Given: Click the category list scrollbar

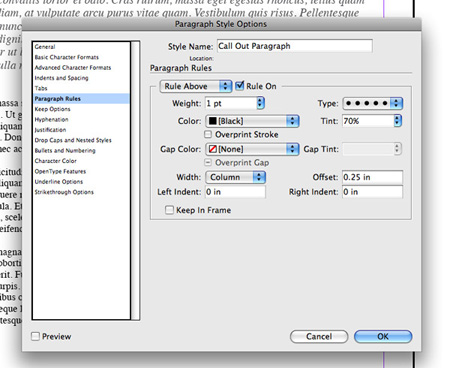Looking at the screenshot, I should pos(135,180).
